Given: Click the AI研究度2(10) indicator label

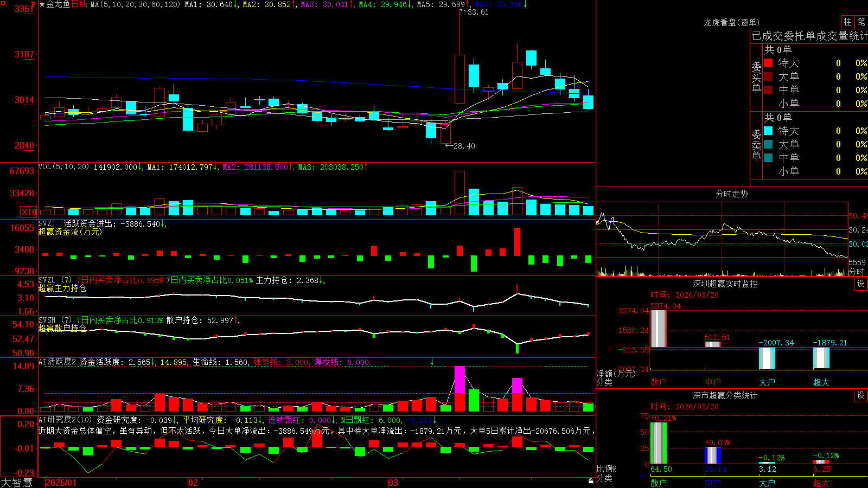Looking at the screenshot, I should [65, 420].
